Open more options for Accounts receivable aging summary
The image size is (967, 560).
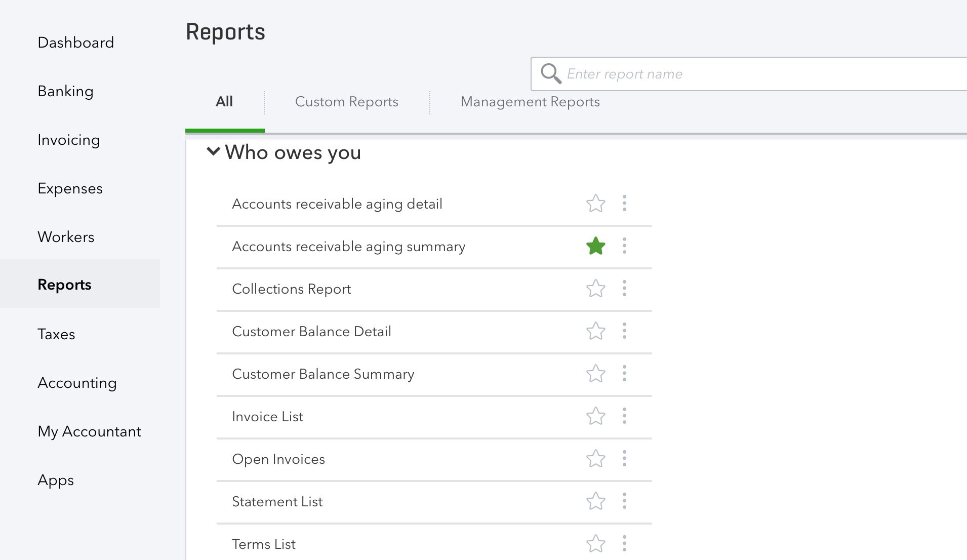tap(624, 246)
